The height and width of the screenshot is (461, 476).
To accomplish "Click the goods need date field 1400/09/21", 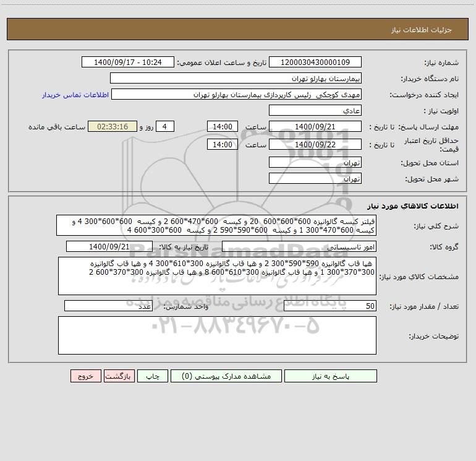I will click(109, 246).
